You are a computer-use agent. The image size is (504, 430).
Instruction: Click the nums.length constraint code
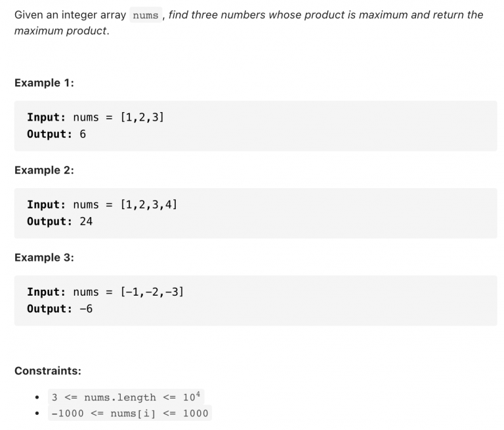[x=126, y=397]
